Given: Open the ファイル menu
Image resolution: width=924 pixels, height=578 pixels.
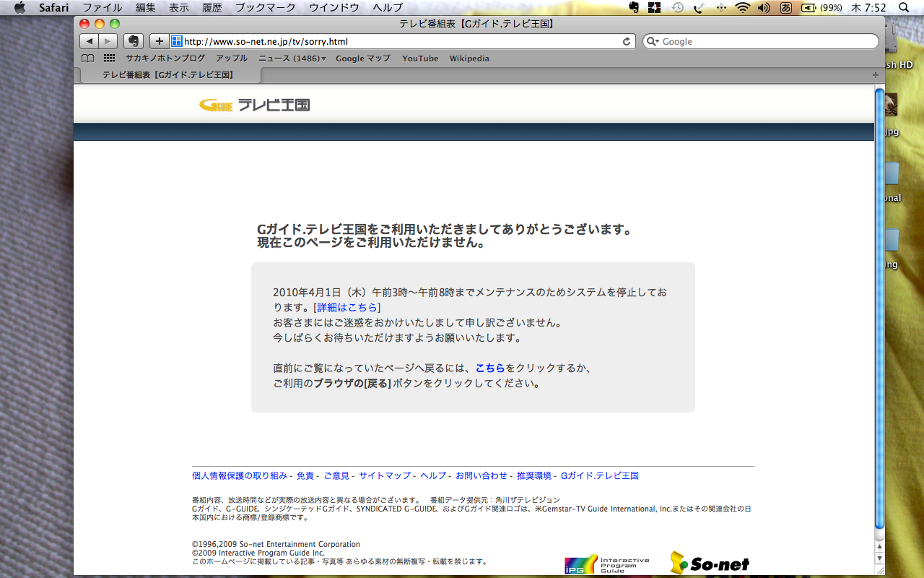Looking at the screenshot, I should [x=102, y=8].
